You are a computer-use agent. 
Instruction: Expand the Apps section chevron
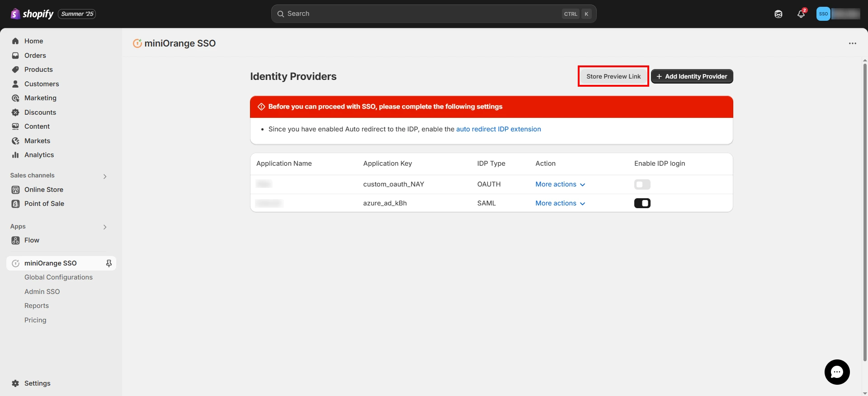[x=105, y=227]
